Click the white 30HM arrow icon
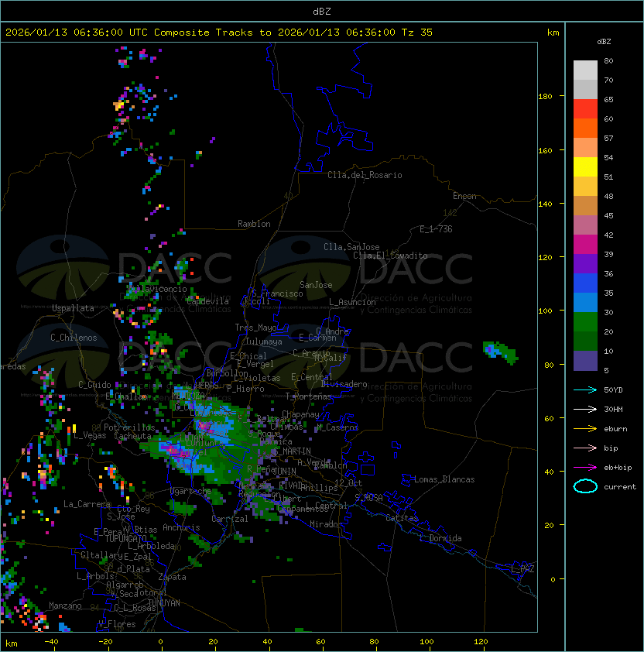 point(585,409)
